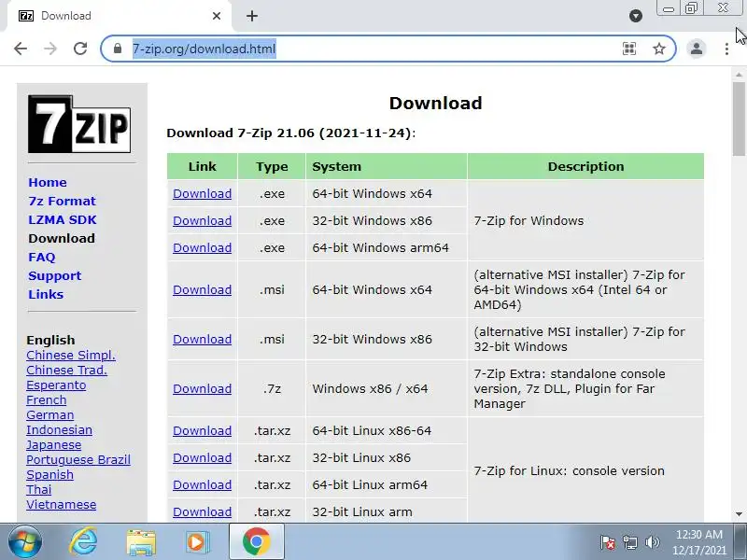The height and width of the screenshot is (560, 747).
Task: Click the page scrollbar up arrow
Action: 739,75
